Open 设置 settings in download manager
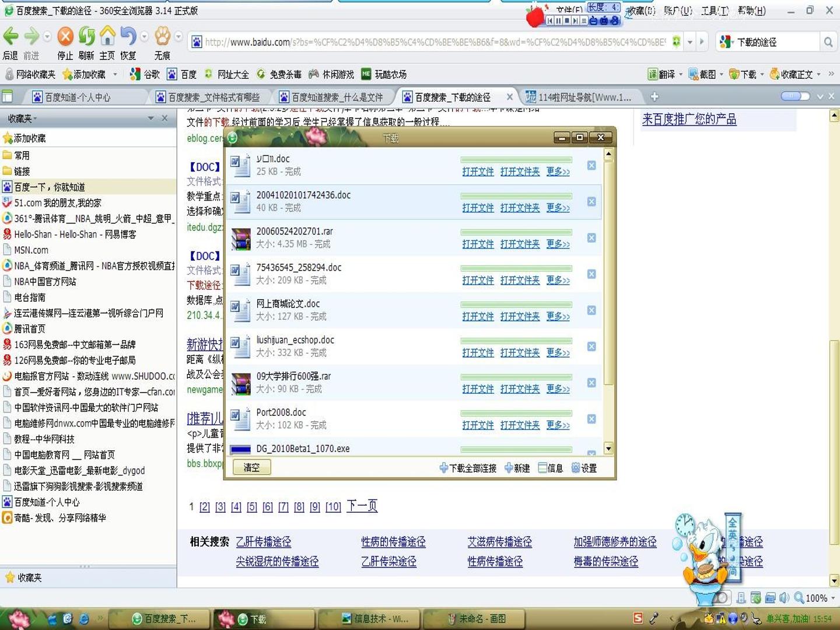Viewport: 840px width, 630px height. click(584, 468)
